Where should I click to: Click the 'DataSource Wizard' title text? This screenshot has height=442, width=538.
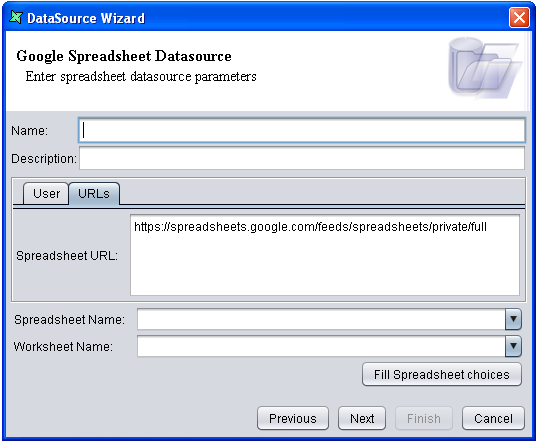point(86,18)
